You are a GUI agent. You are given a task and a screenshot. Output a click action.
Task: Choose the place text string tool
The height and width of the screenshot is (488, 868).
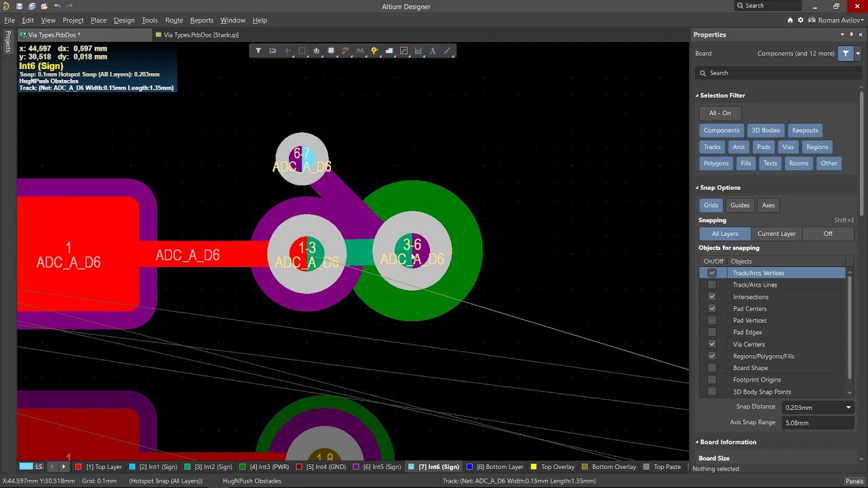pos(433,50)
